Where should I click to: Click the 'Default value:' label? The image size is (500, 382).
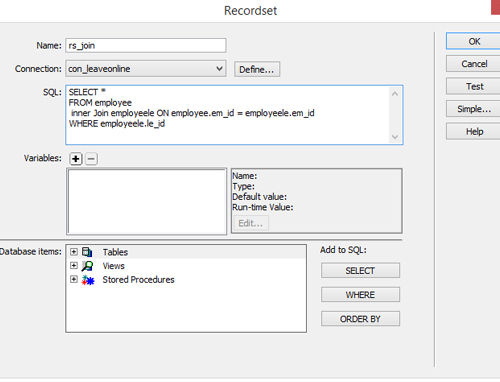click(259, 197)
